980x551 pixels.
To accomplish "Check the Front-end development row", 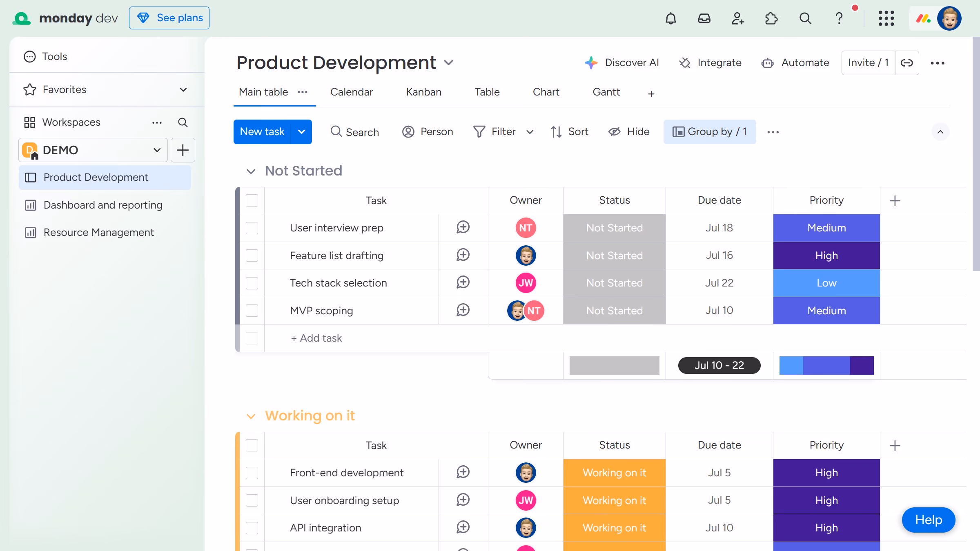I will pos(252,473).
